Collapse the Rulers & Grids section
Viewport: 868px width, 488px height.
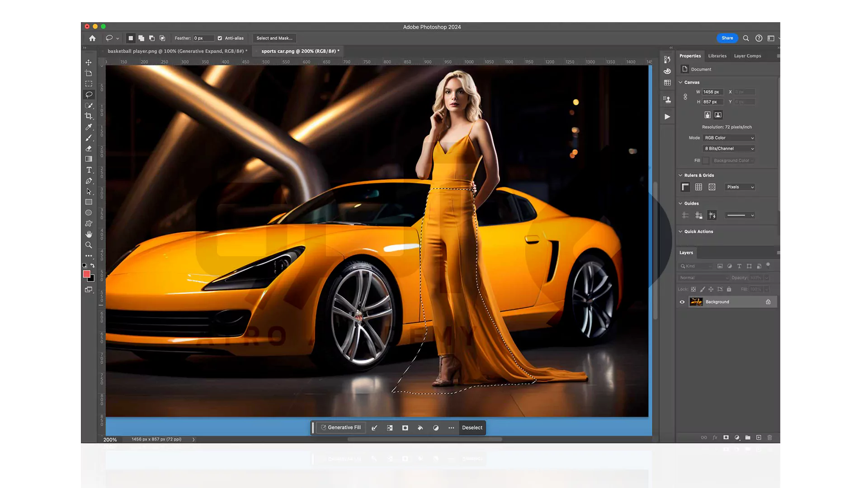tap(680, 175)
